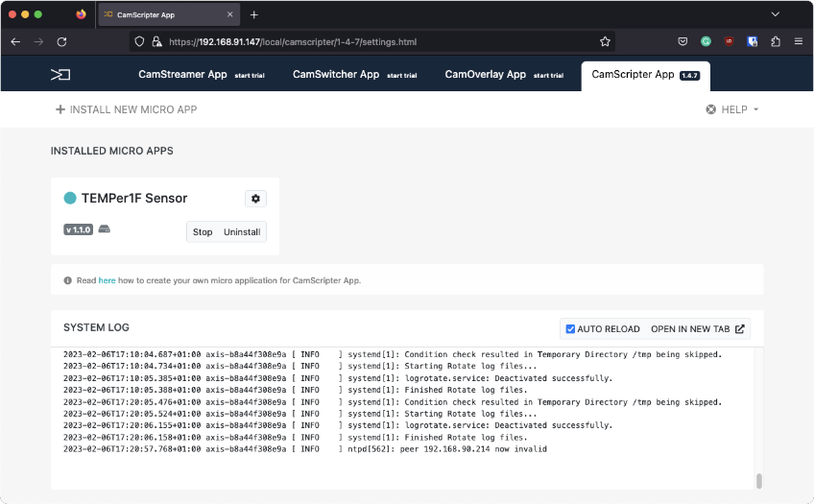Click the v1.1.0 version badge
The height and width of the screenshot is (504, 814).
coord(79,229)
